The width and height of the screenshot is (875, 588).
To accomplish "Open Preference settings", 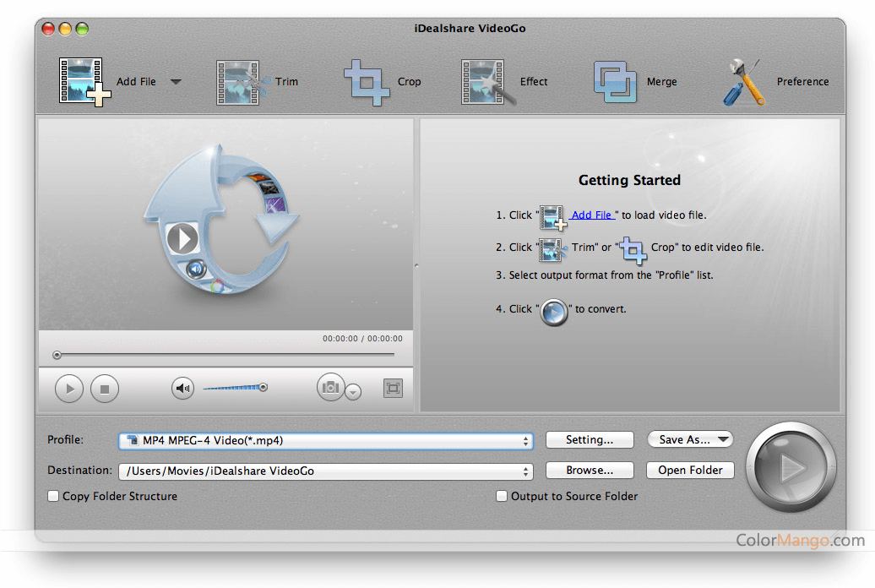I will point(744,81).
